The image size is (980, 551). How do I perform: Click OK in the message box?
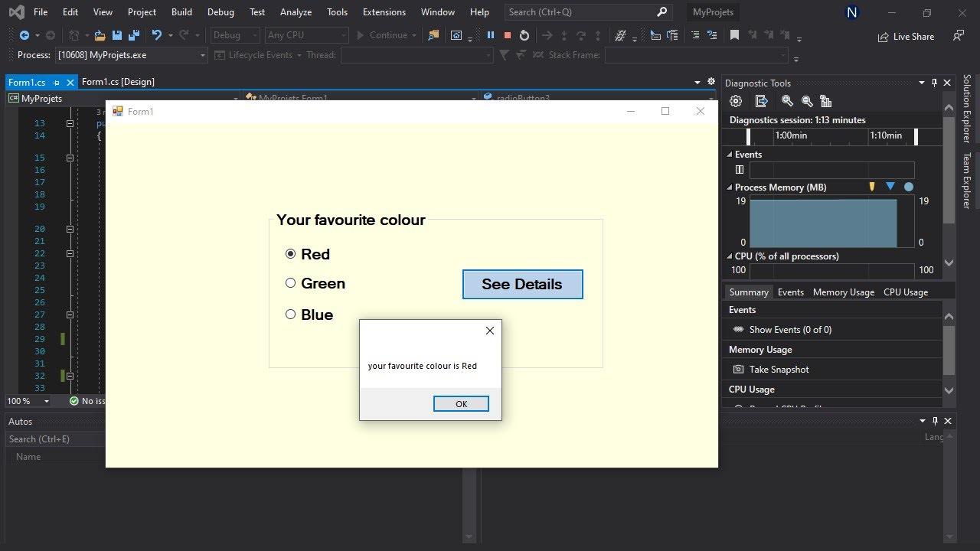tap(461, 404)
